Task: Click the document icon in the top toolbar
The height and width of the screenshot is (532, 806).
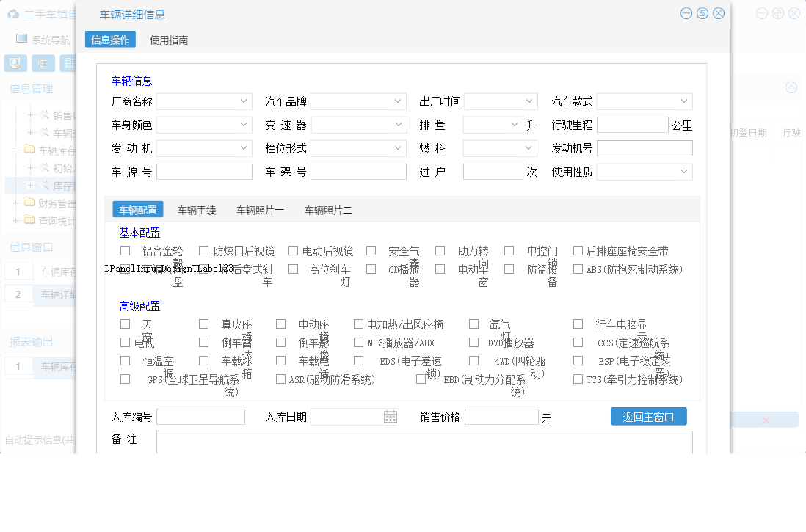Action: pos(68,63)
